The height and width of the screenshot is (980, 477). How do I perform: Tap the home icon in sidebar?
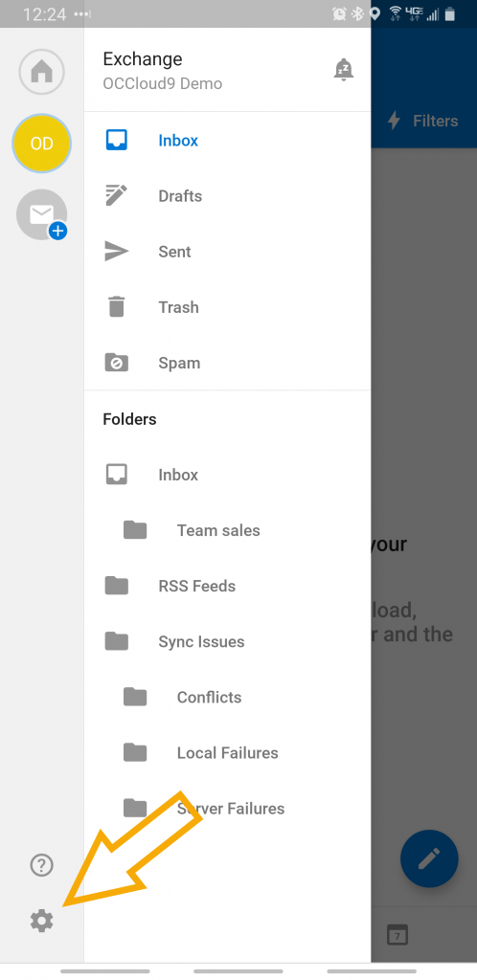(42, 72)
